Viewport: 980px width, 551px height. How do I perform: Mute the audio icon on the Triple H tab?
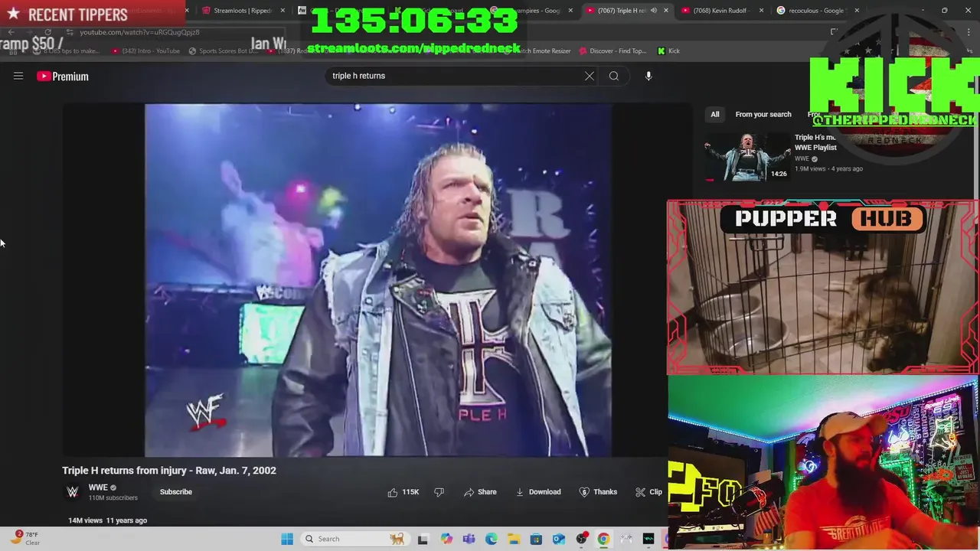(x=653, y=11)
